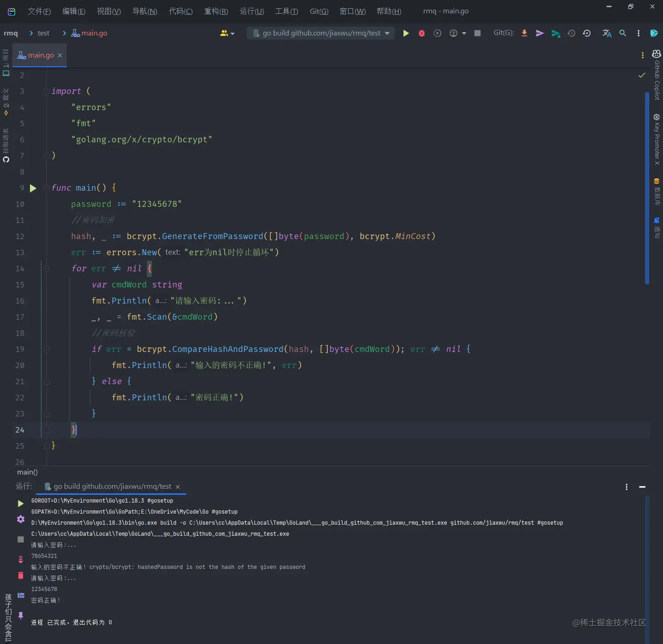Open the 文件(F) menu
This screenshot has height=644, width=663.
tap(39, 11)
